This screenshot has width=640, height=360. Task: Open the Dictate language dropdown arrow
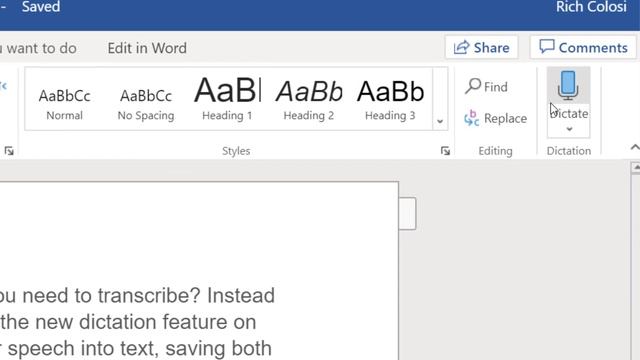click(x=569, y=129)
